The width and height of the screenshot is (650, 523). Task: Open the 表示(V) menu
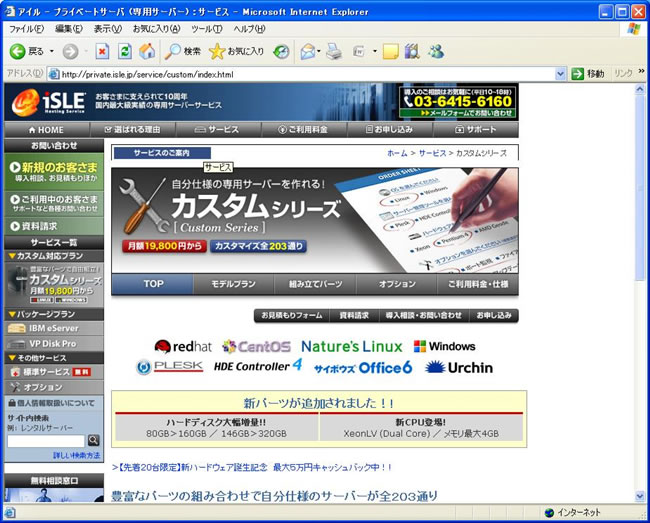(107, 29)
